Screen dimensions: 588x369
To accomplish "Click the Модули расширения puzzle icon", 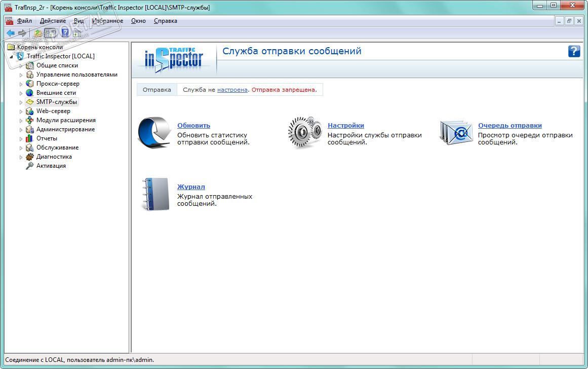I will (29, 120).
